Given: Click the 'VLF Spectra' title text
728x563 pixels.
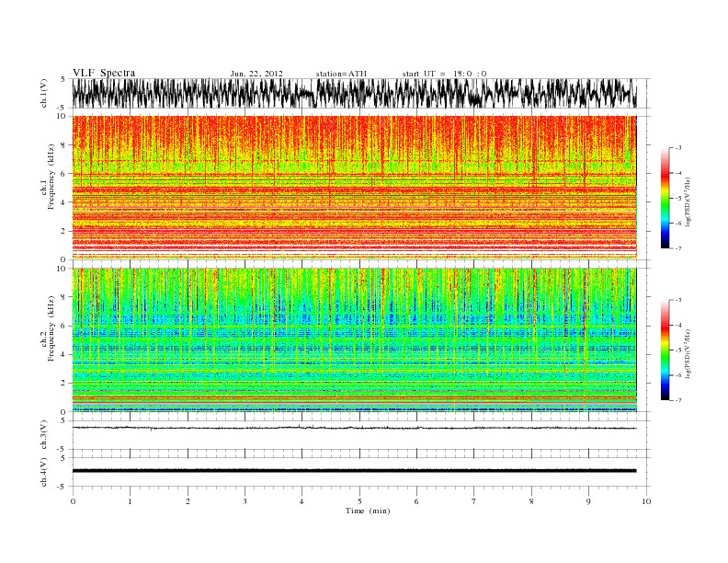Looking at the screenshot, I should click(104, 73).
